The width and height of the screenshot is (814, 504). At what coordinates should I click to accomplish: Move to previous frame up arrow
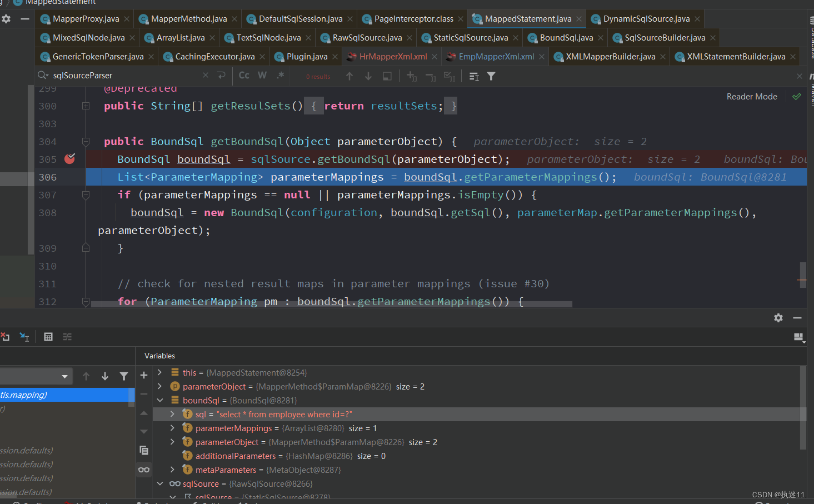[86, 376]
